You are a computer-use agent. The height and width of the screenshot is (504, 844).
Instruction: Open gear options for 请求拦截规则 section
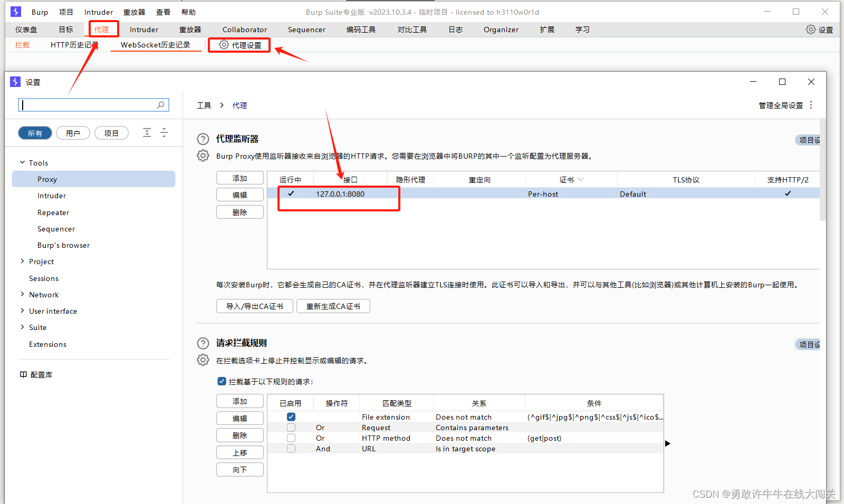click(203, 360)
